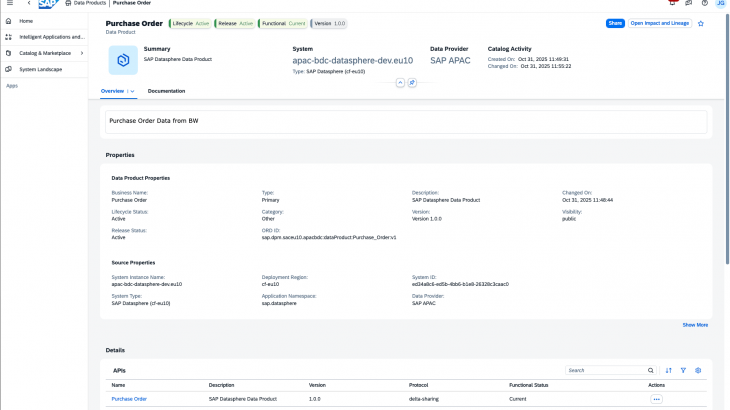Click the APIs search magnifier icon
The image size is (730, 410).
[x=650, y=370]
